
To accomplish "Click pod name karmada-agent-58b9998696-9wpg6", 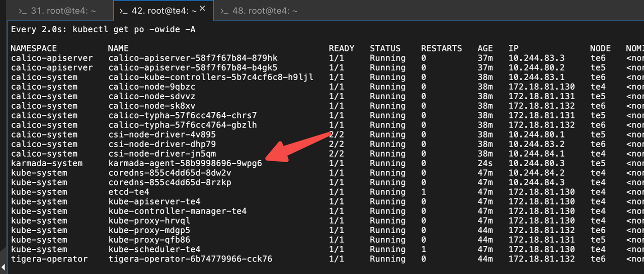I will tap(185, 163).
